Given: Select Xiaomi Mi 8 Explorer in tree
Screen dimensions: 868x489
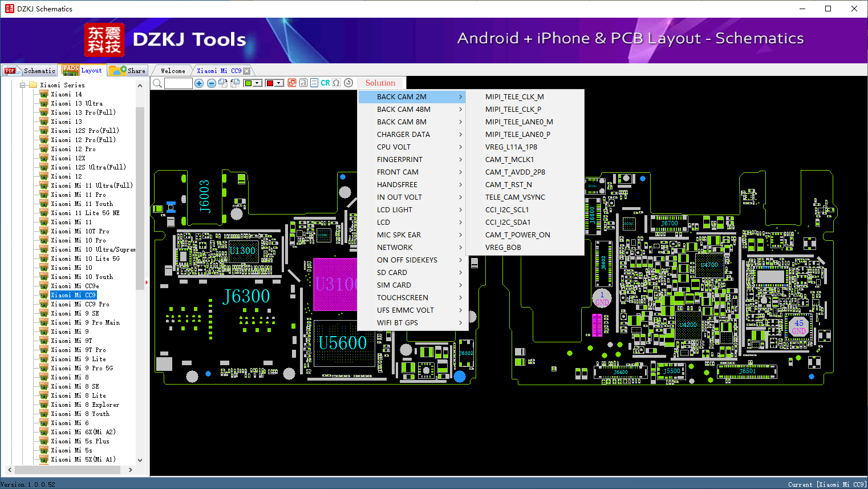Looking at the screenshot, I should coord(85,405).
